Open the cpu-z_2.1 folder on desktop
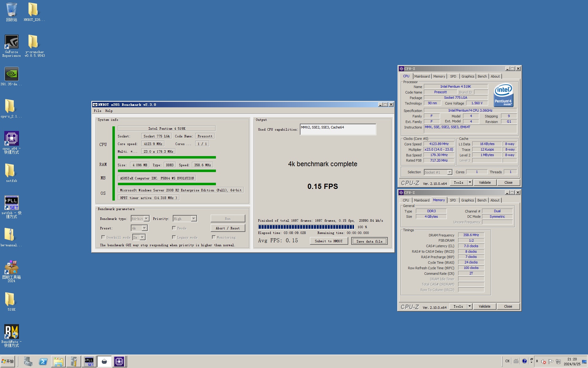This screenshot has height=368, width=588. [x=12, y=108]
